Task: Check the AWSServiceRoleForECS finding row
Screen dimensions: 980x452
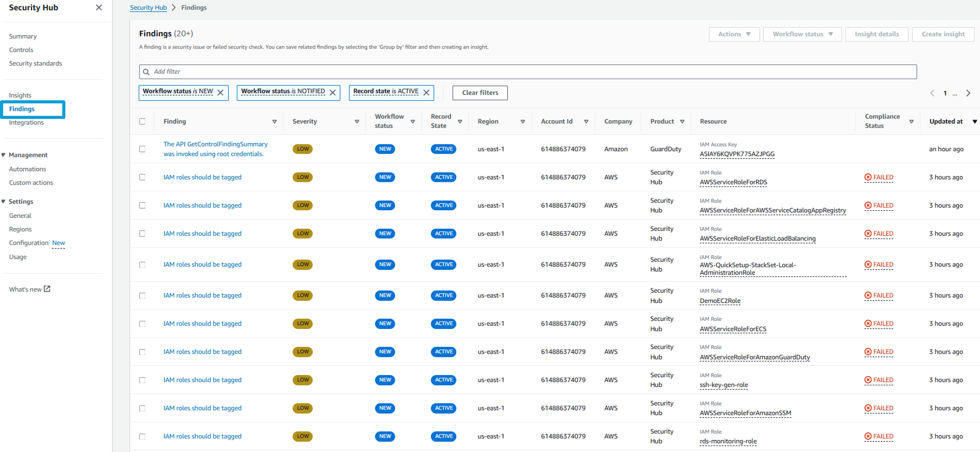Action: (x=142, y=323)
